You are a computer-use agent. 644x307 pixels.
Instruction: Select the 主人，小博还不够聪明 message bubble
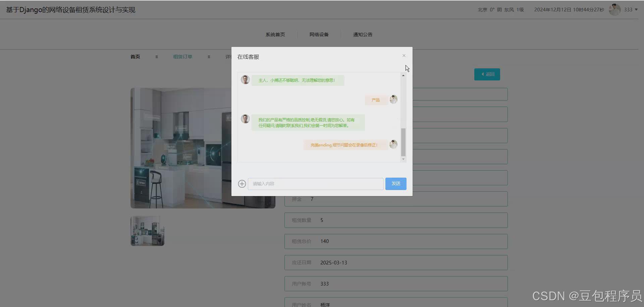[298, 80]
